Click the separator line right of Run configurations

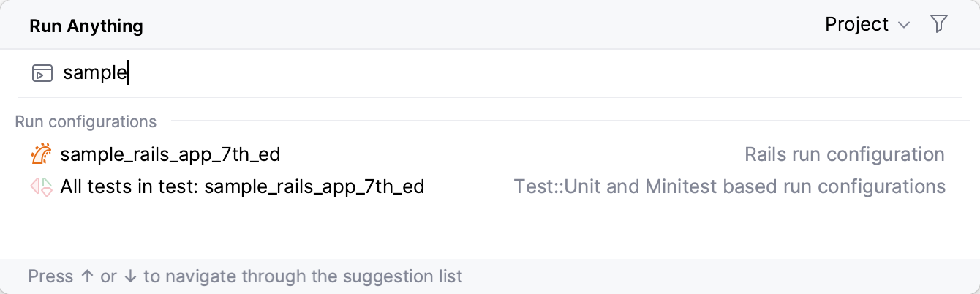570,121
